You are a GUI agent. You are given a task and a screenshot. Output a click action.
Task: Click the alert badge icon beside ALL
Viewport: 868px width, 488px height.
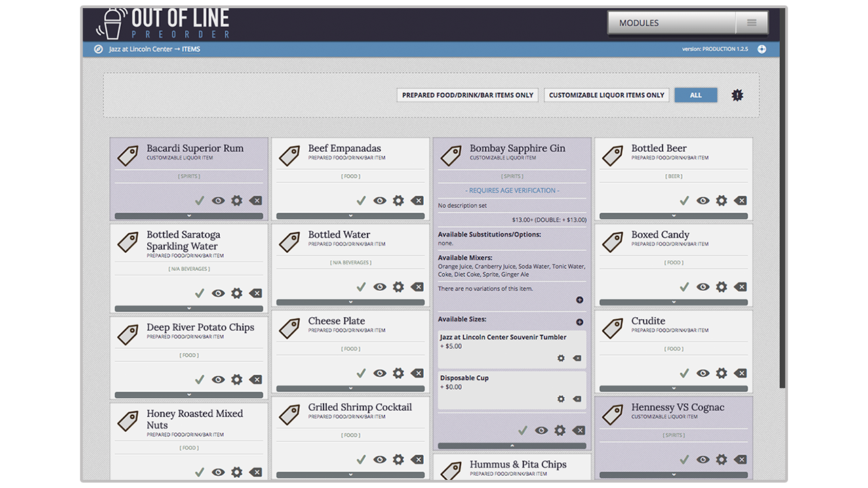(x=737, y=96)
